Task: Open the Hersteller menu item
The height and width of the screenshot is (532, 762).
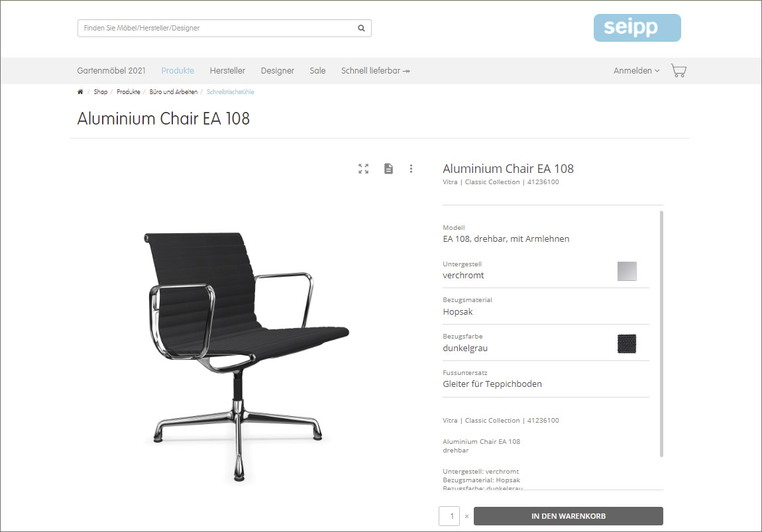Action: (227, 71)
